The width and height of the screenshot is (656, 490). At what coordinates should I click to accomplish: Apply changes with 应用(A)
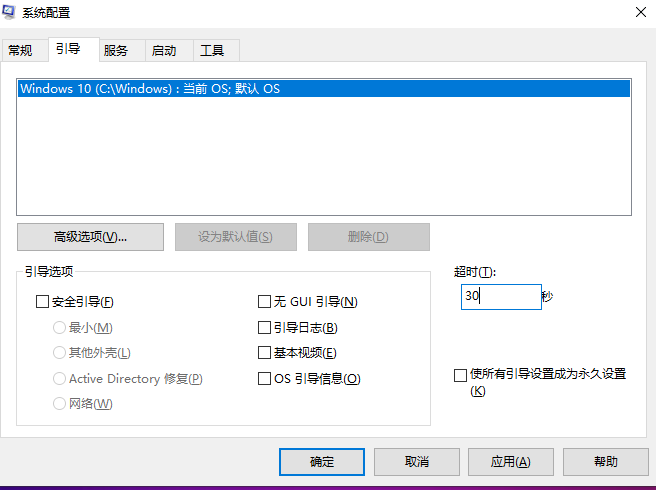point(511,462)
